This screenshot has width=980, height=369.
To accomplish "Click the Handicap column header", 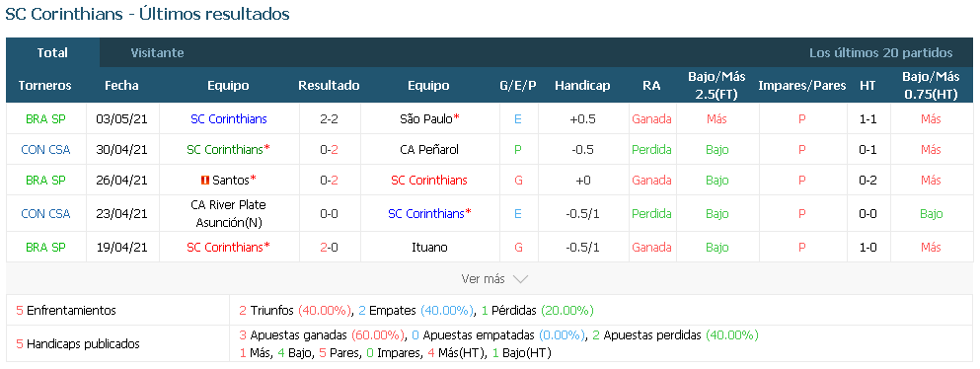I will pos(582,86).
